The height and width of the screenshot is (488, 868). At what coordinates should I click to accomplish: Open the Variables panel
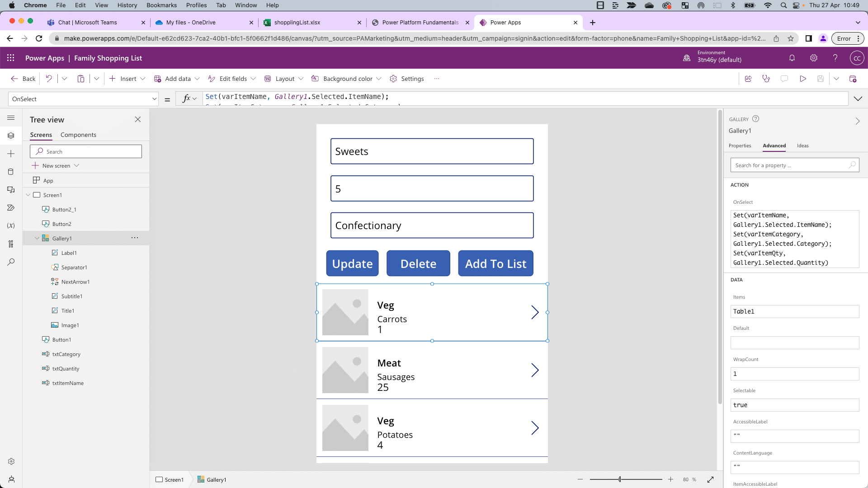pos(11,225)
